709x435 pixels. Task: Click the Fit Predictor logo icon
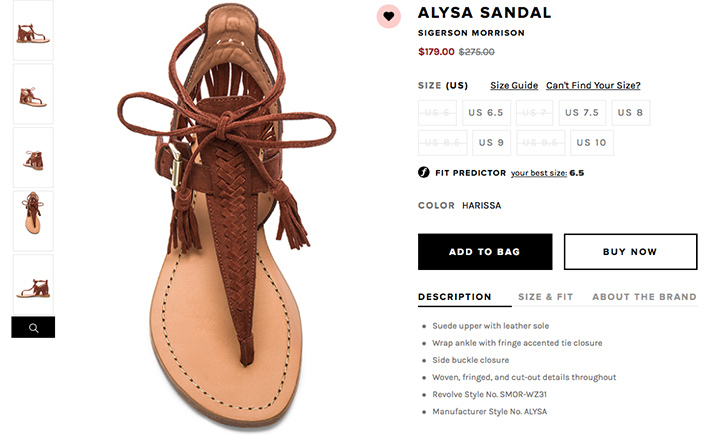[x=424, y=172]
